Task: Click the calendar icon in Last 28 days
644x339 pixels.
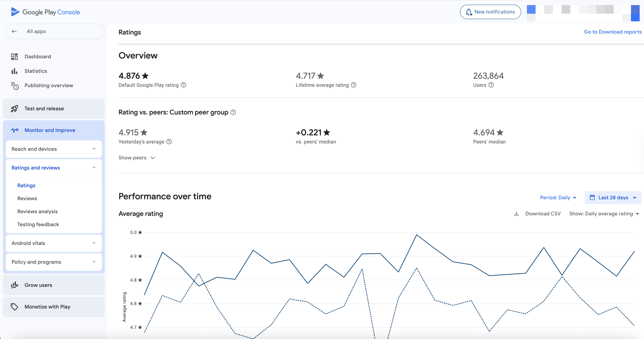Action: (592, 198)
